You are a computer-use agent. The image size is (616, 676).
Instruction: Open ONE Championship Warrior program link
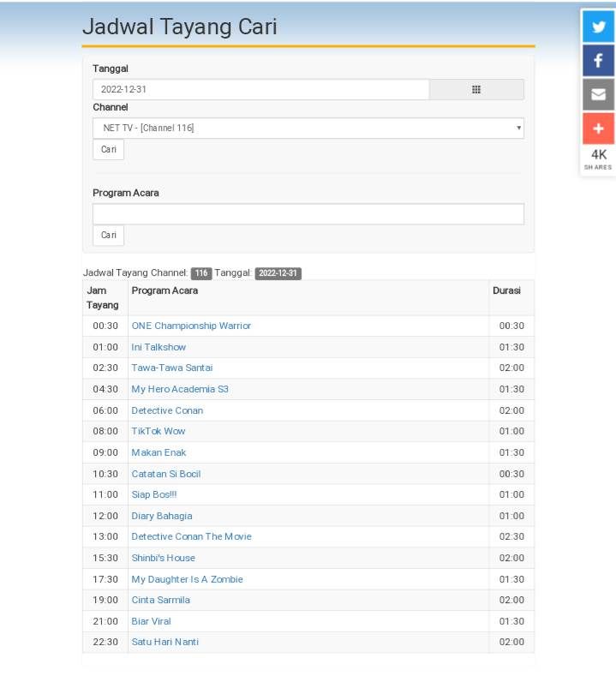click(x=191, y=326)
